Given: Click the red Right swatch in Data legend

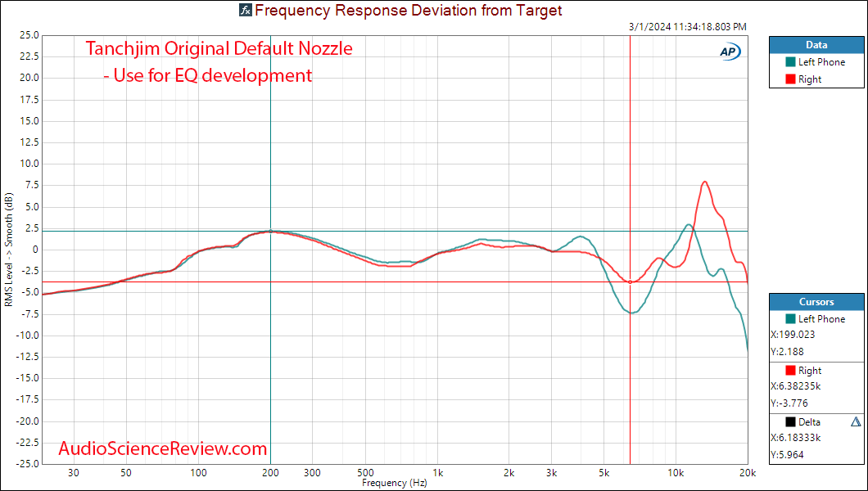Looking at the screenshot, I should coord(789,79).
